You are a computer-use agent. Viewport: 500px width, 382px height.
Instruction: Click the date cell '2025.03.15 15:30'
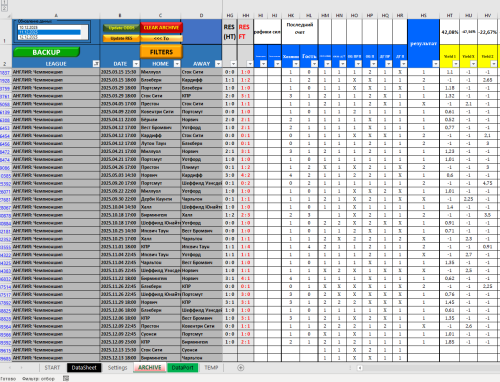pos(120,72)
